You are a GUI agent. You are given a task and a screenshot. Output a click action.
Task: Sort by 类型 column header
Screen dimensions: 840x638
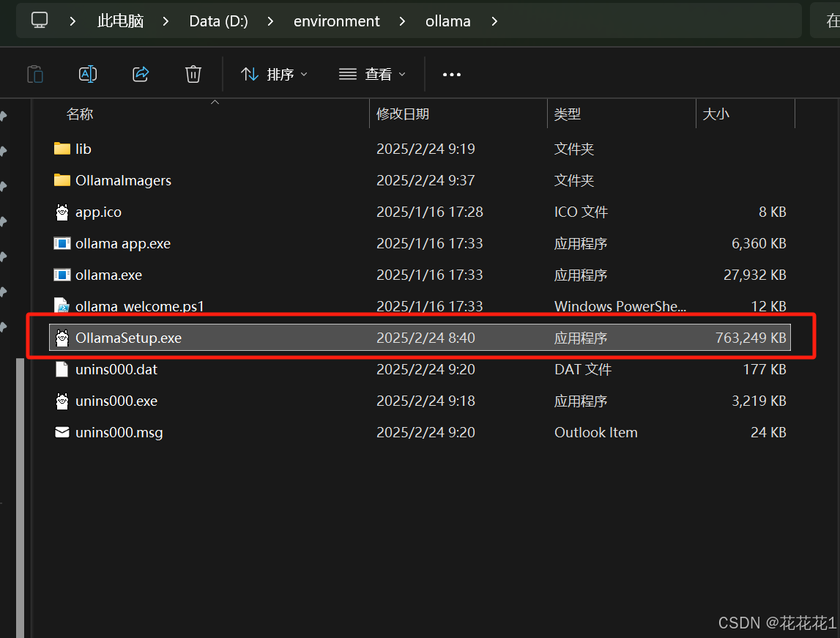pos(568,114)
